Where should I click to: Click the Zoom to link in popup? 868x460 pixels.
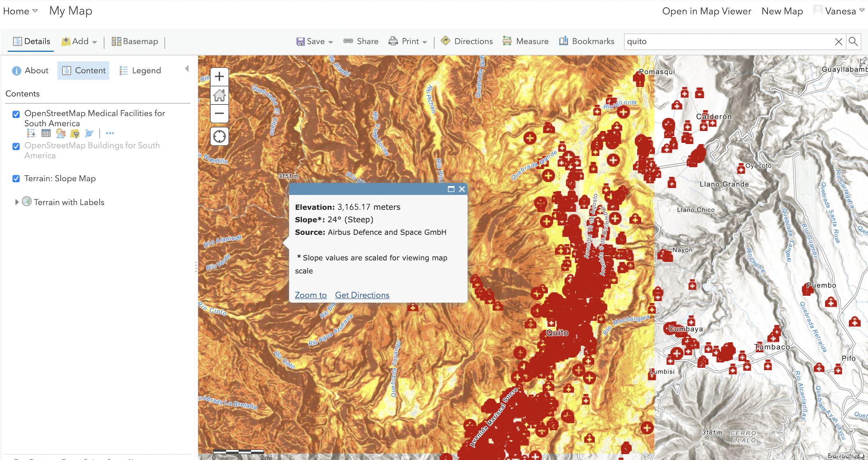(311, 295)
